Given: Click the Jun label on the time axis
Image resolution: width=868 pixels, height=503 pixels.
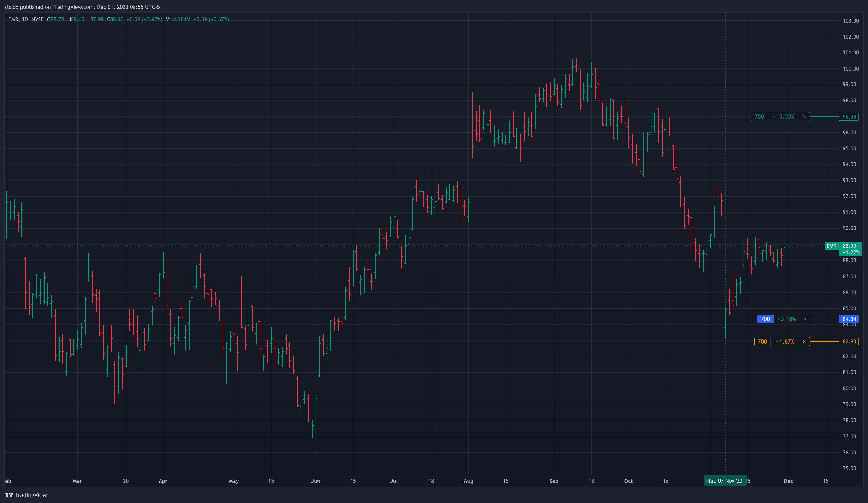Looking at the screenshot, I should pyautogui.click(x=316, y=481).
